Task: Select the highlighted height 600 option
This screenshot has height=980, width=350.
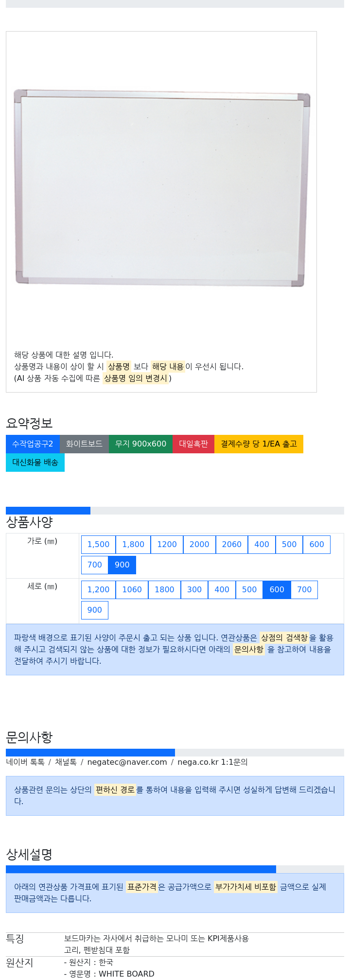Action: [277, 590]
